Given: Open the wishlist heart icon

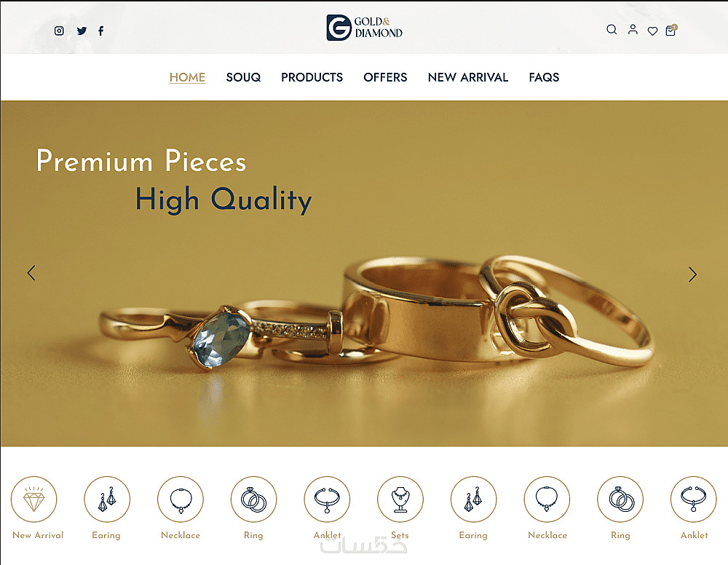Looking at the screenshot, I should (652, 31).
